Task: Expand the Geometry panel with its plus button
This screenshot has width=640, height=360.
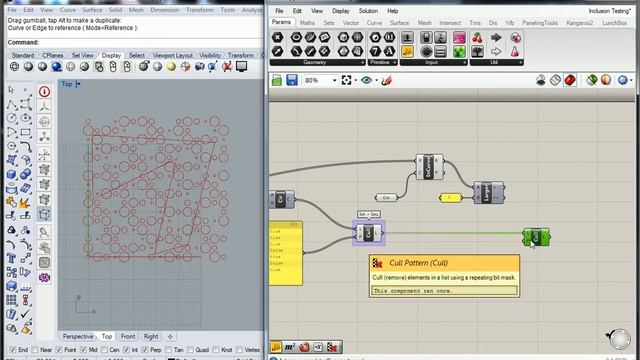Action: [362, 62]
